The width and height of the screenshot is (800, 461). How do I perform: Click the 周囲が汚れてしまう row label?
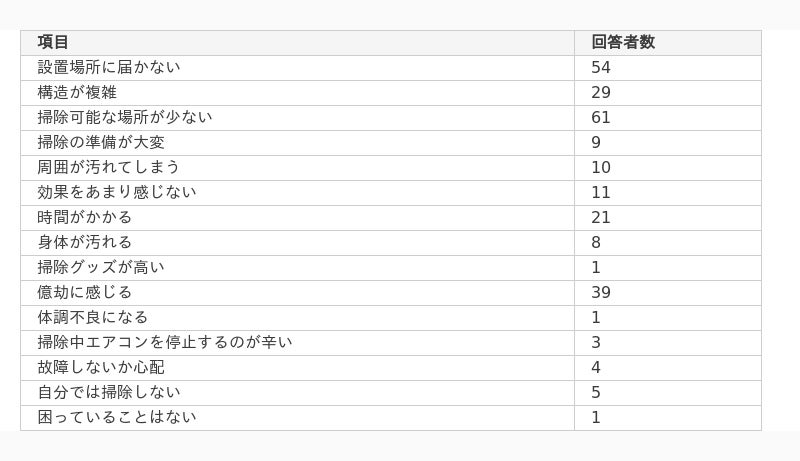(x=297, y=167)
